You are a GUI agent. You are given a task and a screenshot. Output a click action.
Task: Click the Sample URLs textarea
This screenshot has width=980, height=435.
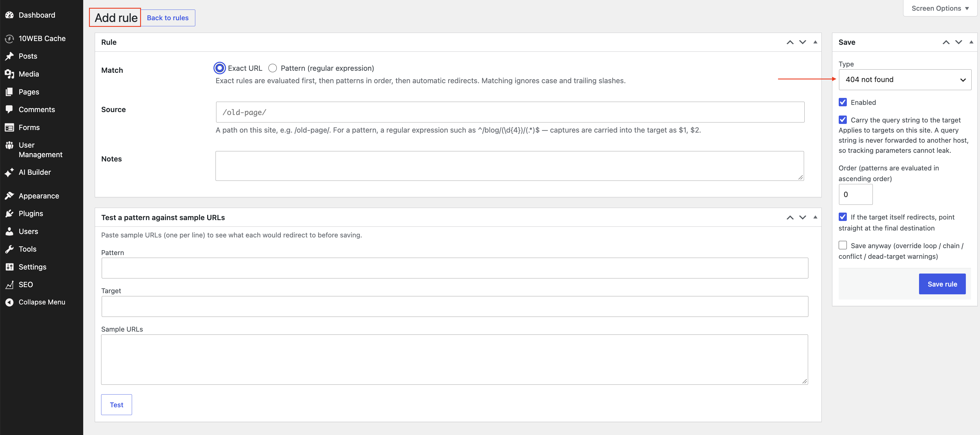[x=454, y=359]
